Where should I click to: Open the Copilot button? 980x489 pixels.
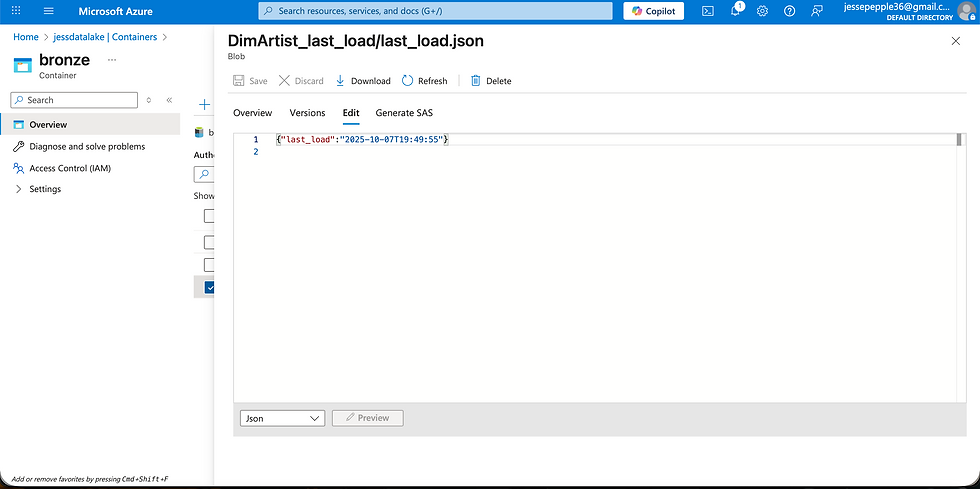653,11
